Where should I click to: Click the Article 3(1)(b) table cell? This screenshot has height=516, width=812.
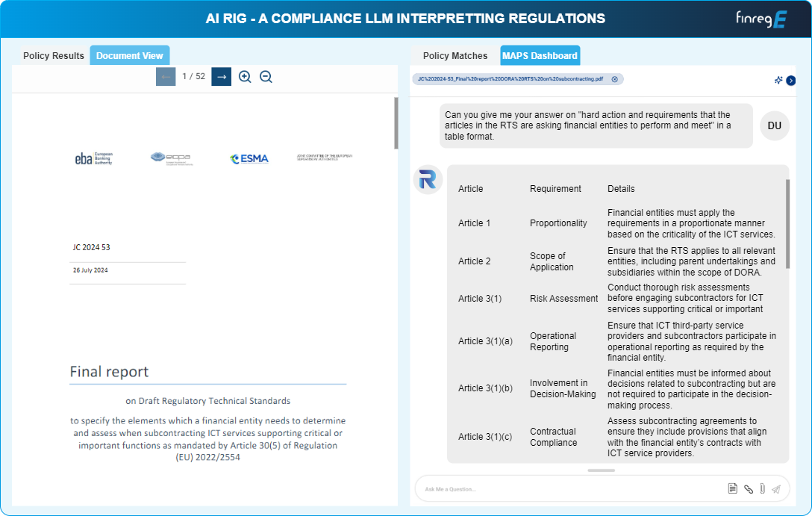(485, 388)
